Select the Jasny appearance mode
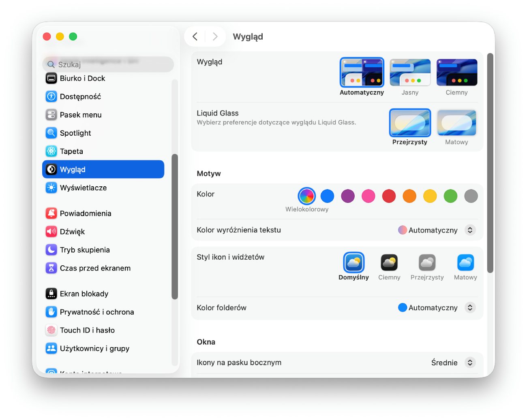This screenshot has height=420, width=527. point(410,73)
